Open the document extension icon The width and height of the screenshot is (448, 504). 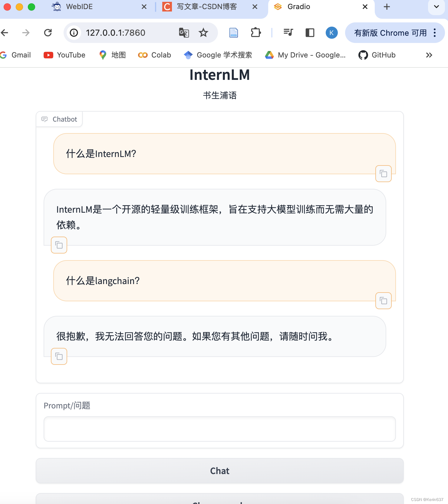pyautogui.click(x=234, y=33)
